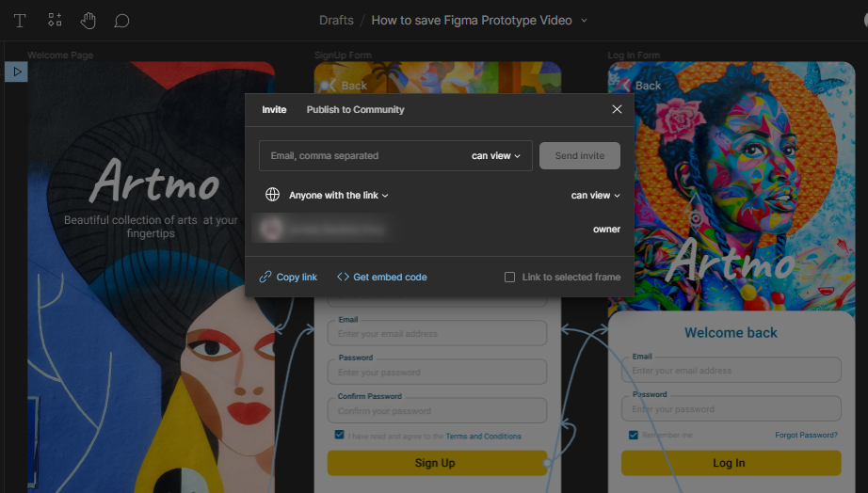The width and height of the screenshot is (868, 493).
Task: Click the user avatar in top right
Action: (x=862, y=20)
